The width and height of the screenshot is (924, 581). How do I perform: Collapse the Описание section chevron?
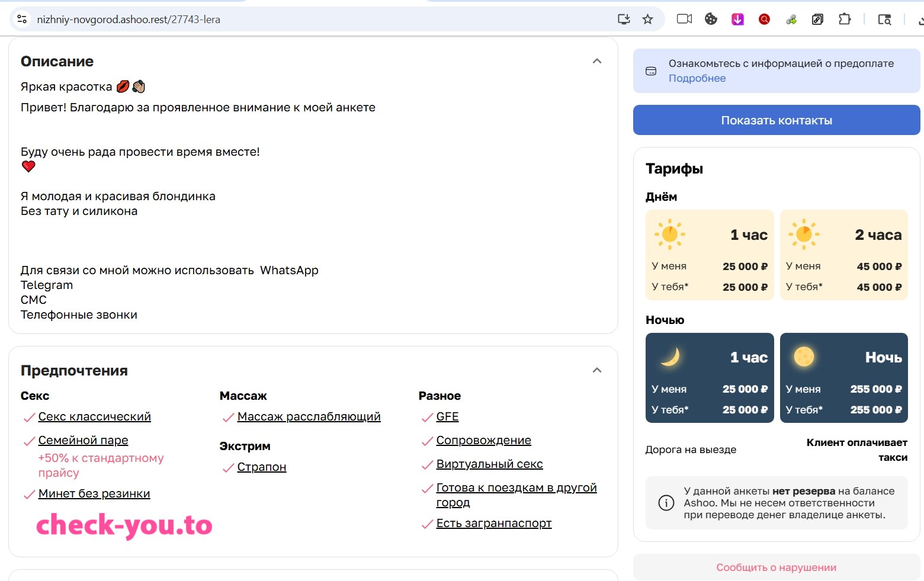point(597,61)
